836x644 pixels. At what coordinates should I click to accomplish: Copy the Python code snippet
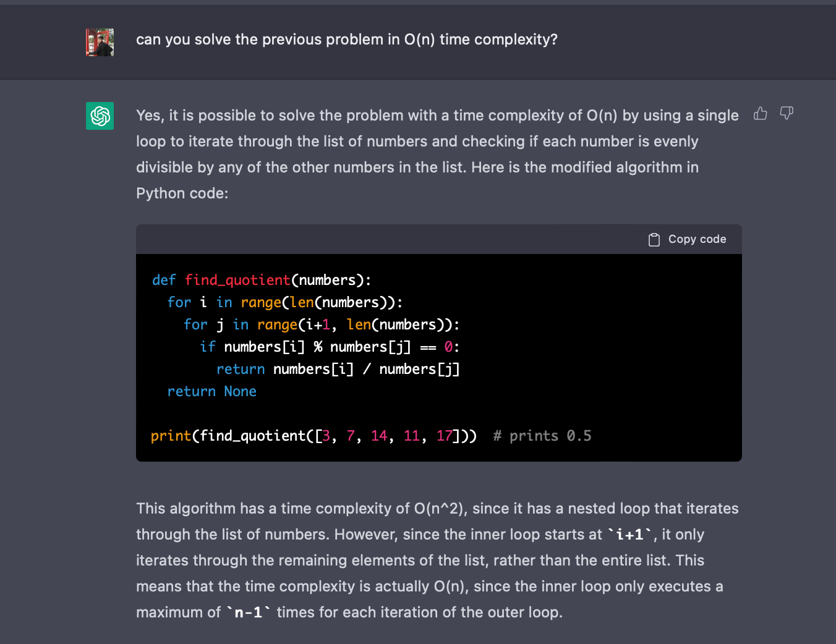pyautogui.click(x=686, y=239)
